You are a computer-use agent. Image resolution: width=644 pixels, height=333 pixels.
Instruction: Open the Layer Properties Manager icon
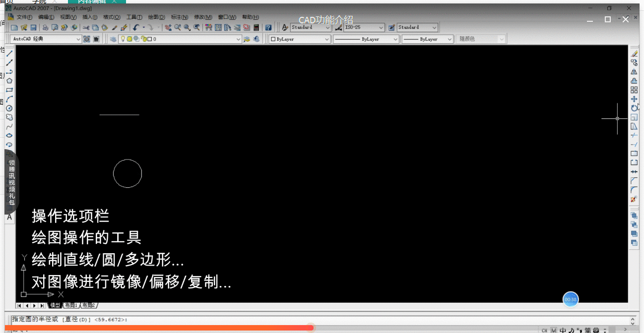[113, 39]
